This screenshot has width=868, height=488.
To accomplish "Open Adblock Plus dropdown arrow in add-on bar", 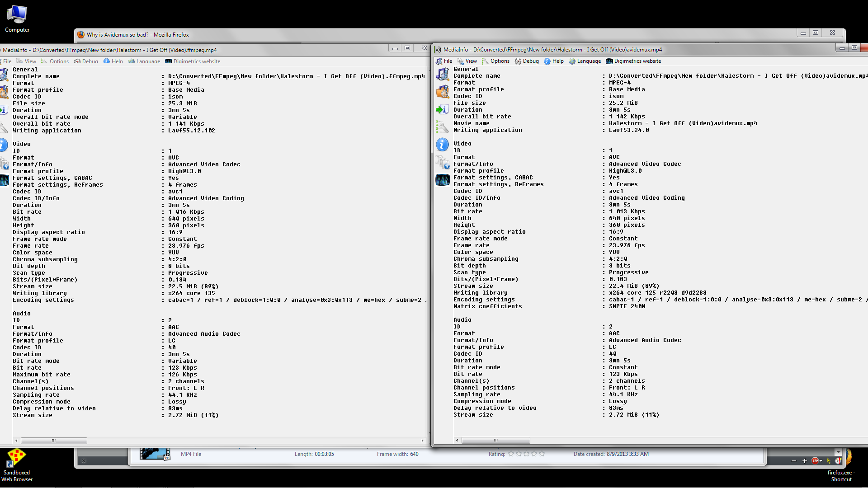I will pos(821,461).
